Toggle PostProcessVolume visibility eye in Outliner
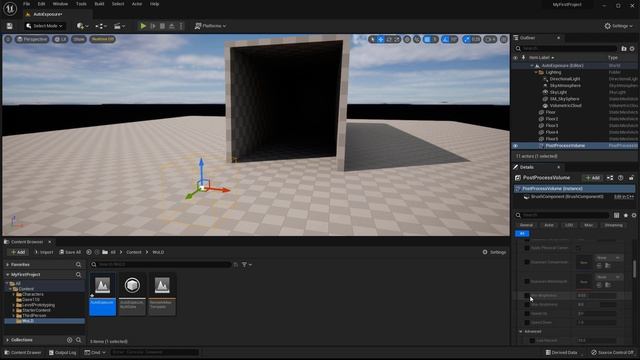640x360 pixels. [x=516, y=146]
